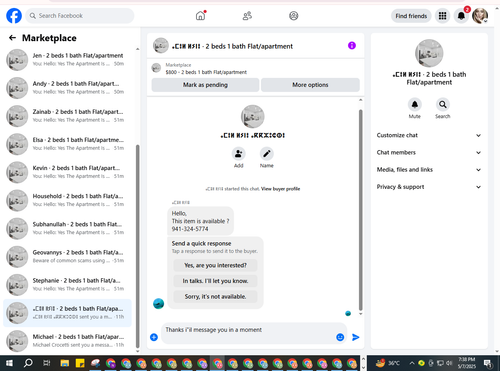Image resolution: width=500 pixels, height=371 pixels.
Task: Open the Household conversation
Action: coord(68,200)
